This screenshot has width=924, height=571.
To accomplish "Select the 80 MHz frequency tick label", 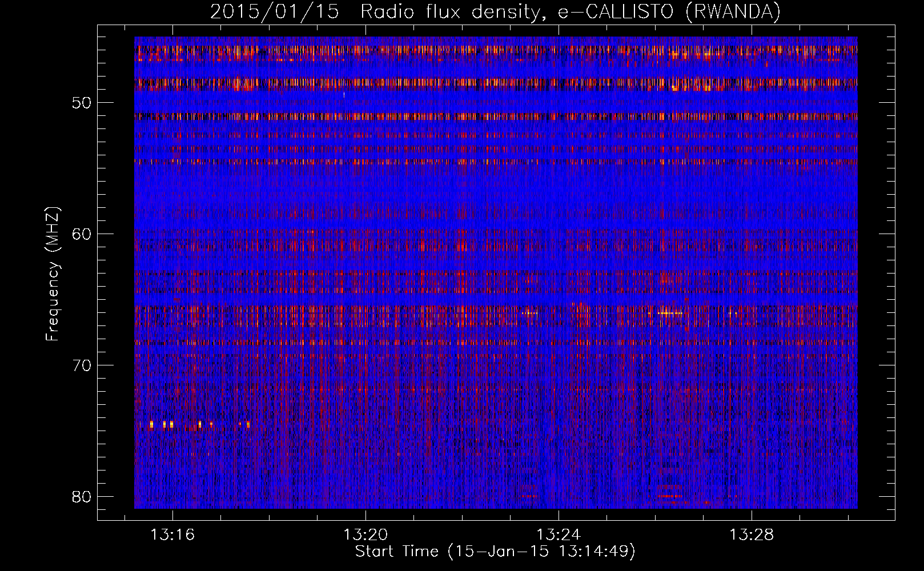I will [x=82, y=496].
